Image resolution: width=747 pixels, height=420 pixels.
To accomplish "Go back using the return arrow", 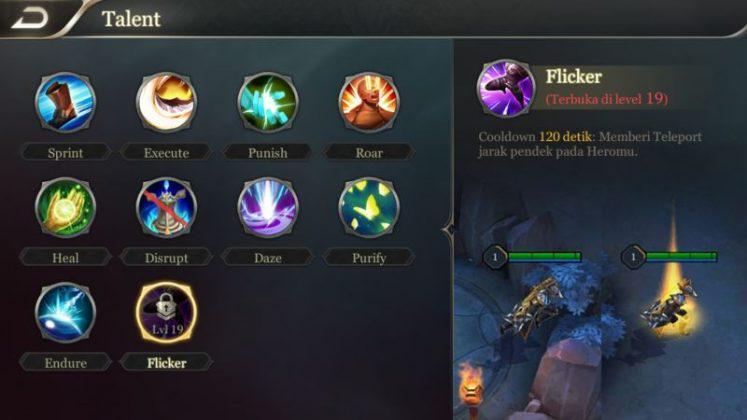I will (x=30, y=19).
